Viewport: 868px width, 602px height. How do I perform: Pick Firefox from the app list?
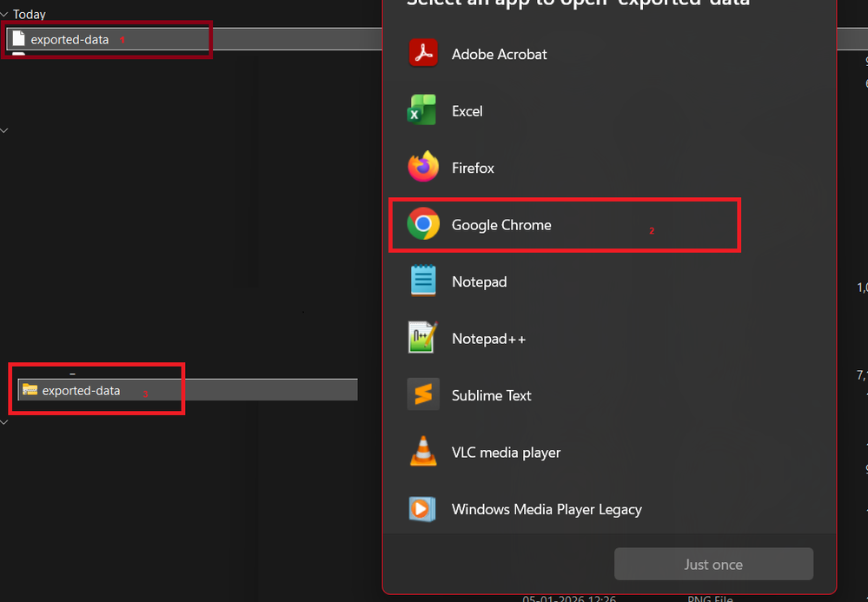coord(609,168)
